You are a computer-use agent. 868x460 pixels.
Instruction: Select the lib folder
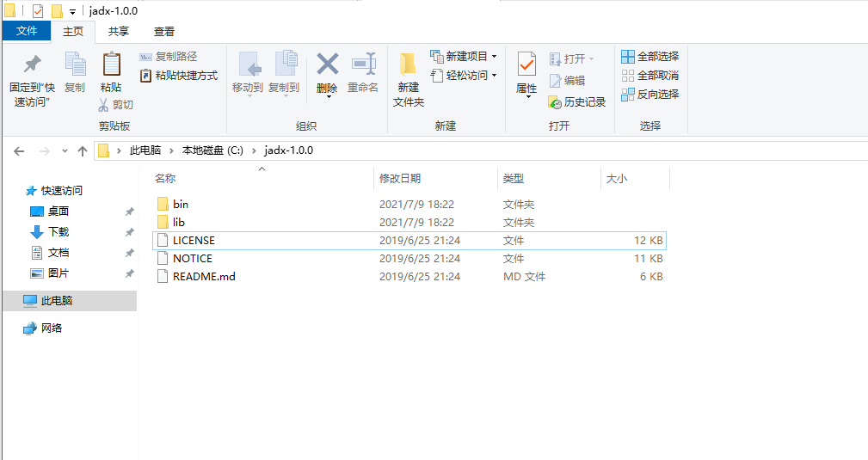[409, 223]
